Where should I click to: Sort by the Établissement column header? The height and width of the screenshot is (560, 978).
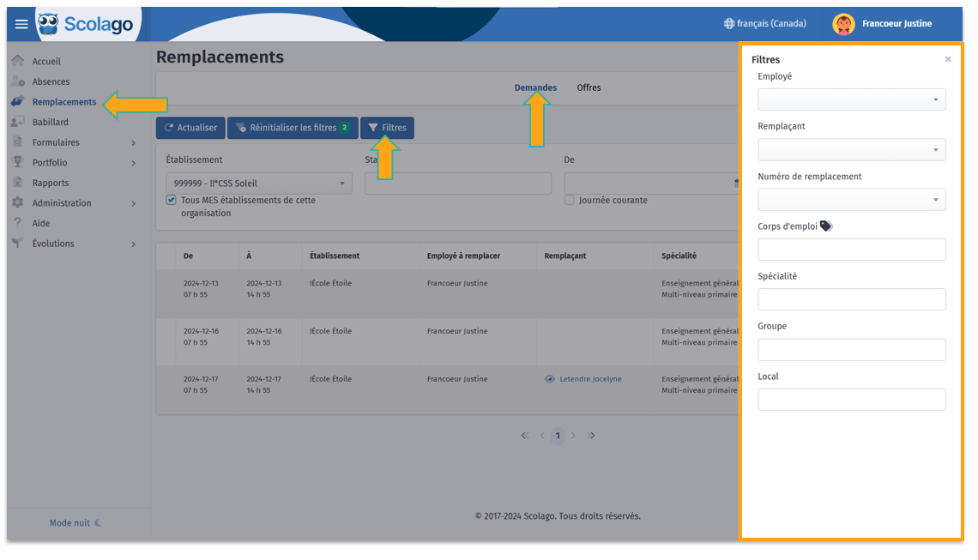[x=335, y=256]
